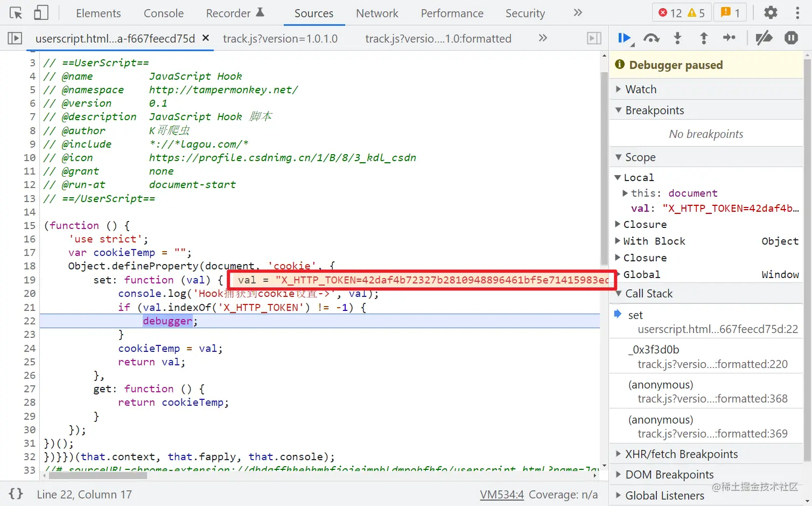Screen dimensions: 812x506
Task: Step over next function call
Action: (x=652, y=38)
